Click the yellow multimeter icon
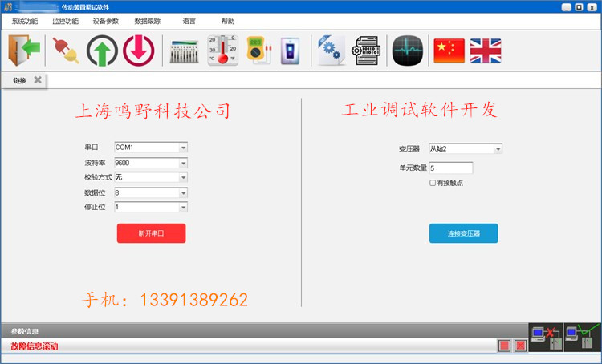Viewport: 602px width, 364px height. pos(258,51)
